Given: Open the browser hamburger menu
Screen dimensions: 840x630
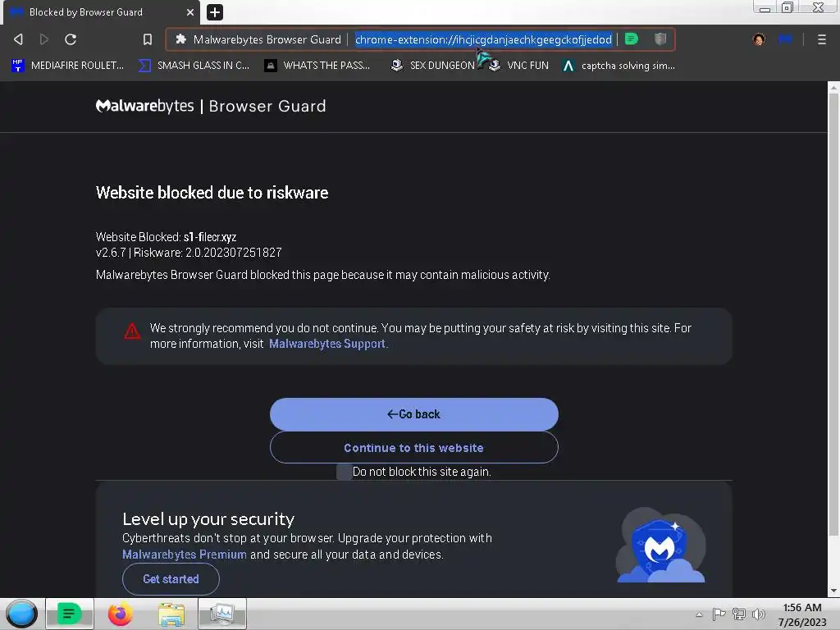Looking at the screenshot, I should pyautogui.click(x=821, y=39).
